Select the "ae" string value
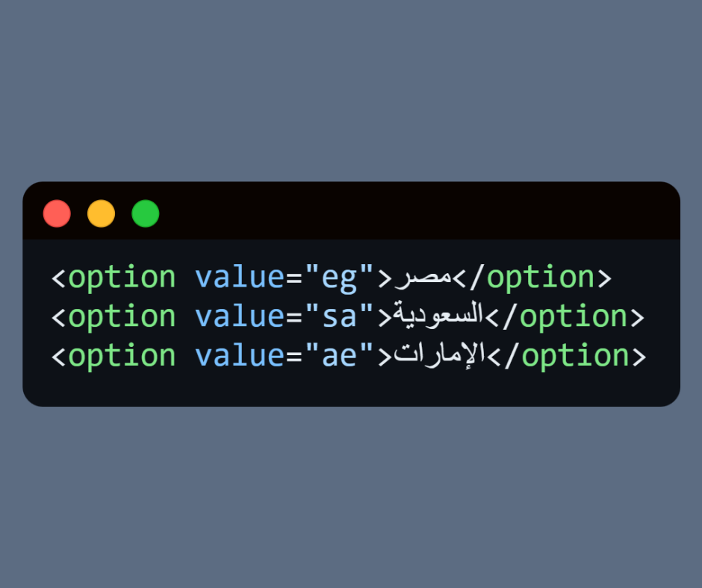Image resolution: width=702 pixels, height=588 pixels. (x=339, y=355)
